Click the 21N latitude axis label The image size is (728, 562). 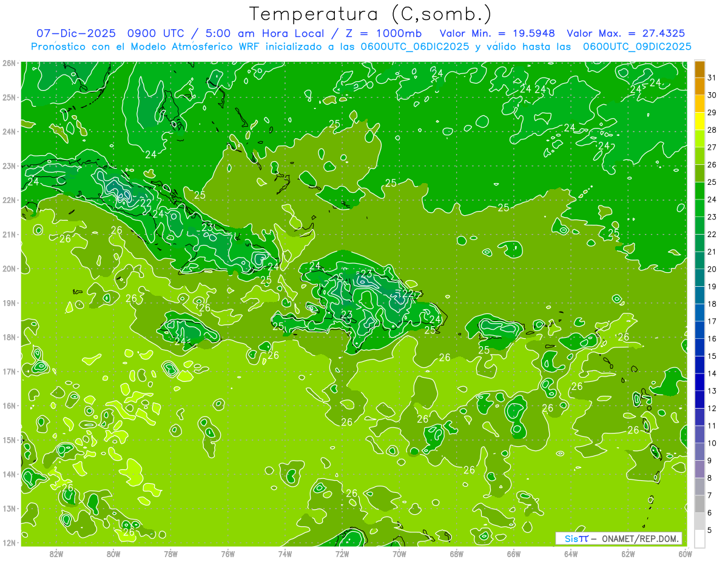(x=9, y=234)
